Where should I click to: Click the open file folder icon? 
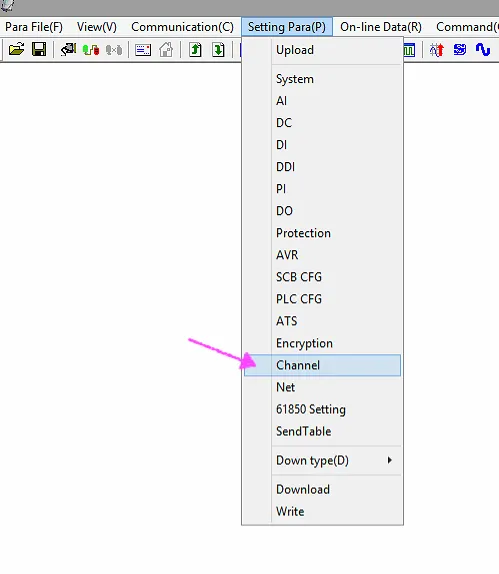16,49
